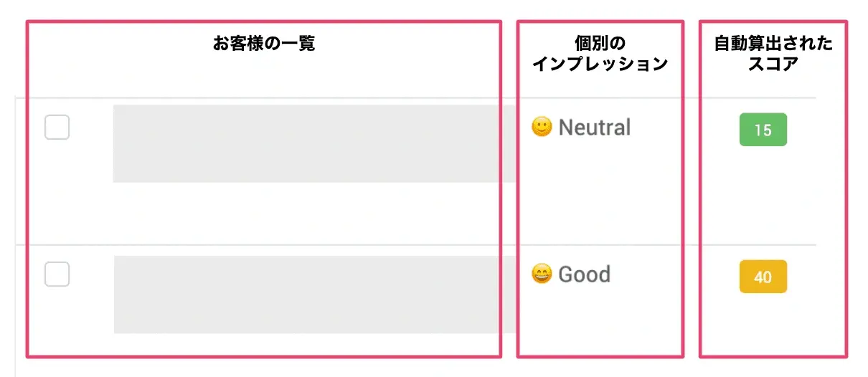Tick the checkbox in the second customer row
The height and width of the screenshot is (377, 868).
click(x=57, y=274)
